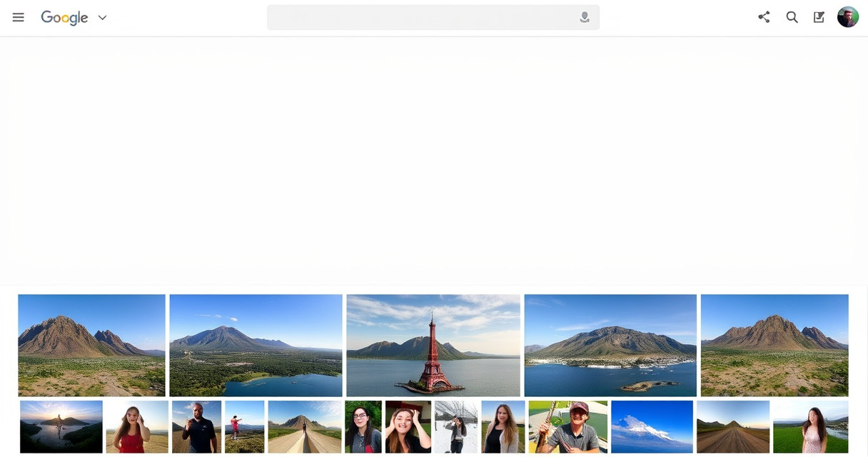Screen dimensions: 868x457
Task: Select the man in maroon cap thumbnail
Action: (x=568, y=426)
